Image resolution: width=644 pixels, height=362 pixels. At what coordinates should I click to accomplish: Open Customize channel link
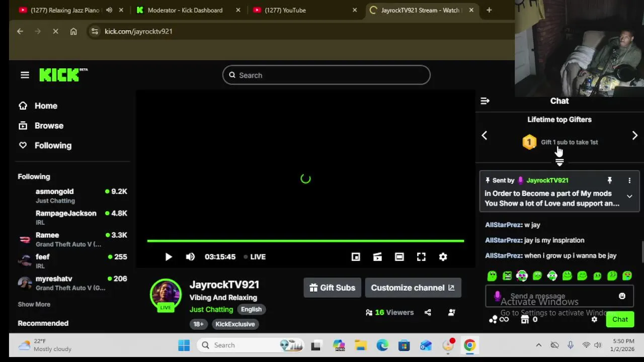(x=413, y=288)
